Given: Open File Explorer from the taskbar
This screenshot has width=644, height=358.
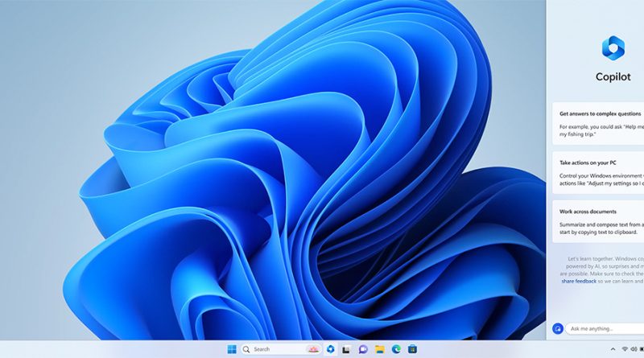Looking at the screenshot, I should [x=379, y=349].
